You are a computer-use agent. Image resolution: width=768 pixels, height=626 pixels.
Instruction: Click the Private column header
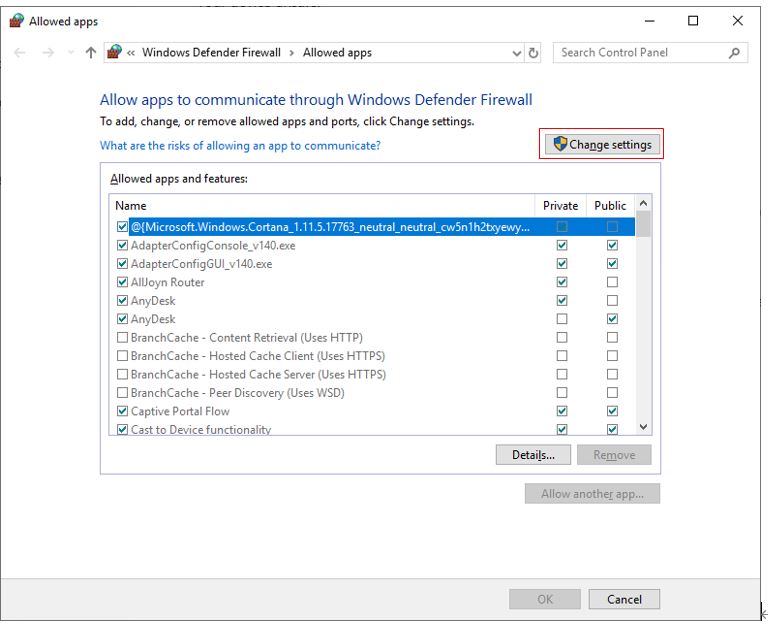coord(560,205)
